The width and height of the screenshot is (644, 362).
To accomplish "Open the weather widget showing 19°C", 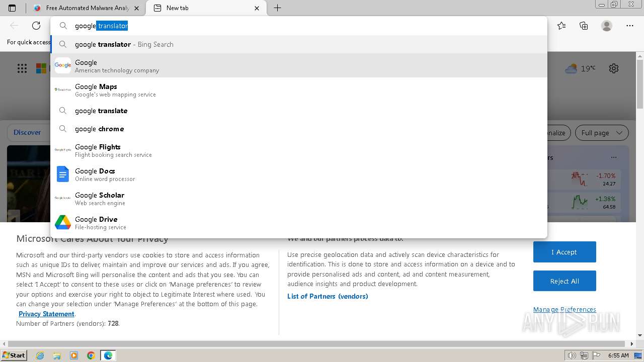I will point(580,68).
